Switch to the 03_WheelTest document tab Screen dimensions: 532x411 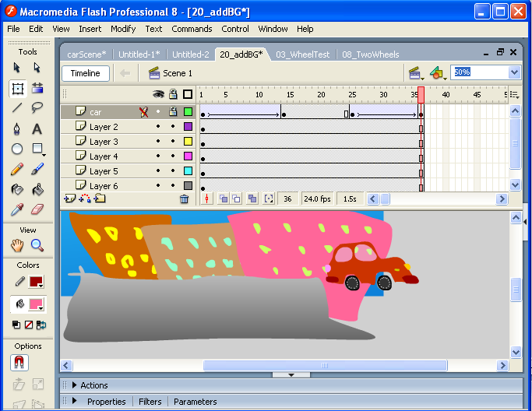point(302,54)
